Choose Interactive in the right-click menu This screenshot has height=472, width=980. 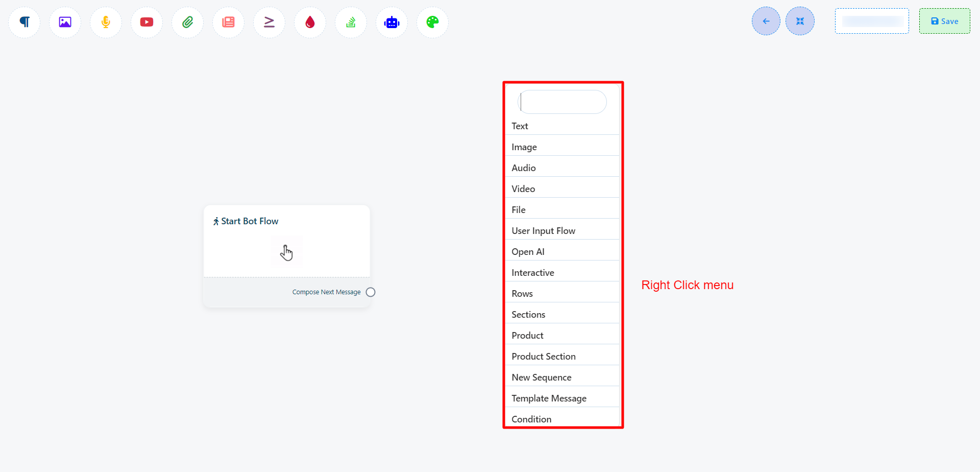pyautogui.click(x=532, y=273)
